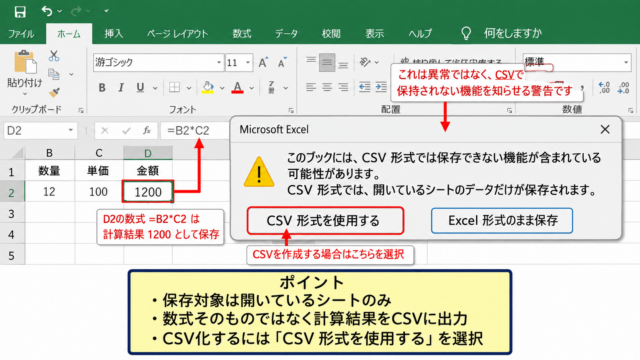Align text right

point(343,87)
